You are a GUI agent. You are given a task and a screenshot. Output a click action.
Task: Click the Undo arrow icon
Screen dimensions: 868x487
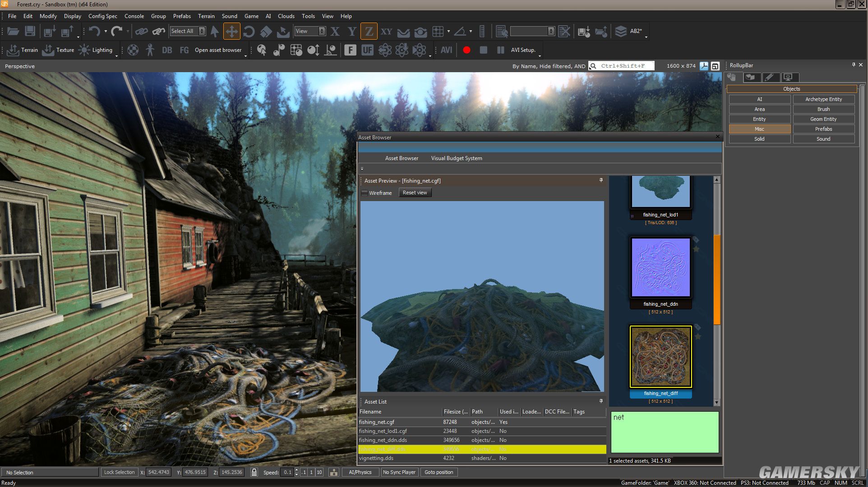[94, 31]
